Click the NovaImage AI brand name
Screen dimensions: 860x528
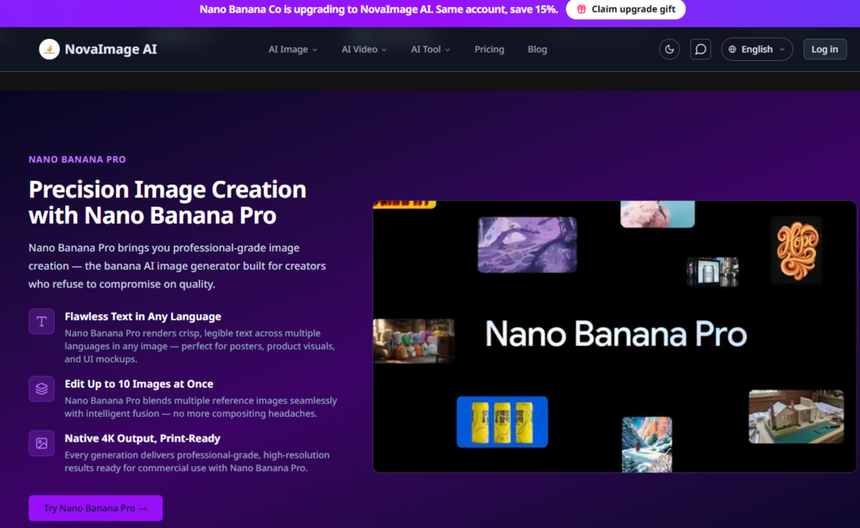[x=111, y=49]
